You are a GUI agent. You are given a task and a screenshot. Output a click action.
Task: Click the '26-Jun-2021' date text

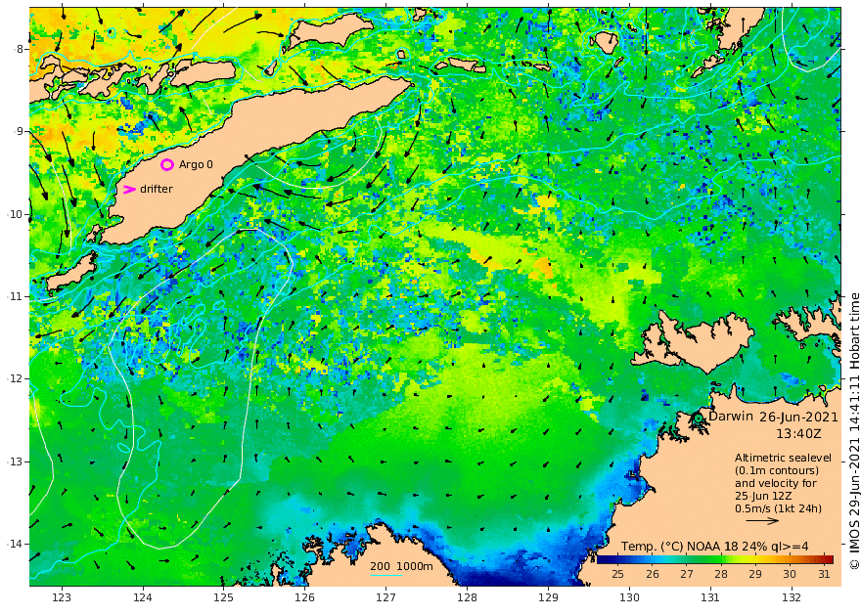(x=799, y=417)
